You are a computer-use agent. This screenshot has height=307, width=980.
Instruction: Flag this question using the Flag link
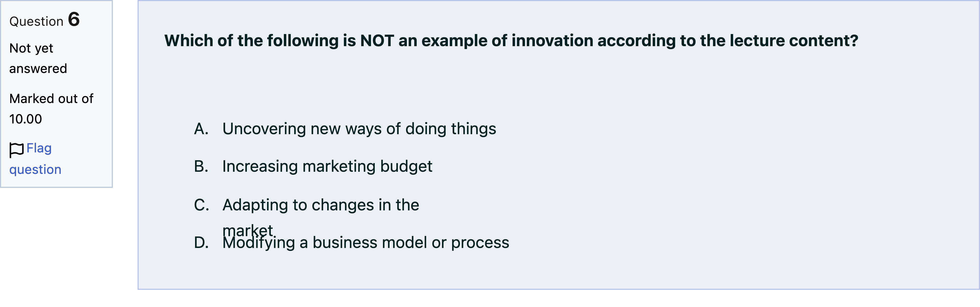(x=35, y=158)
